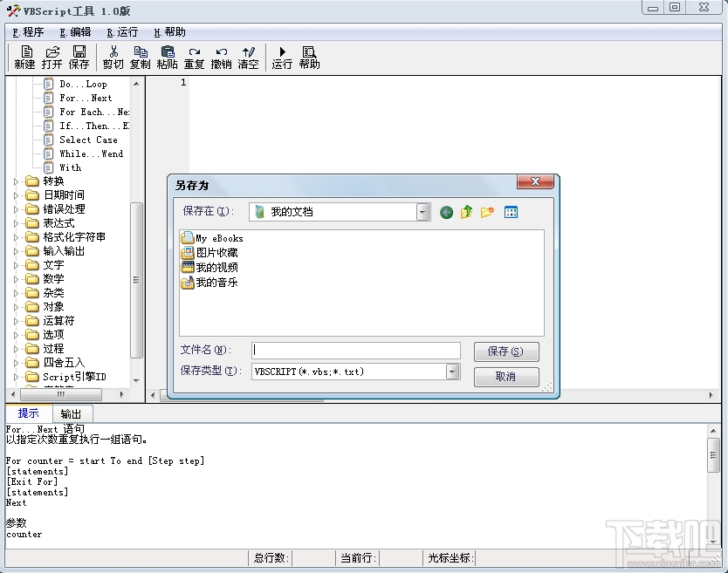This screenshot has width=728, height=573.
Task: Save the script via the 保存 icon
Action: (x=79, y=57)
